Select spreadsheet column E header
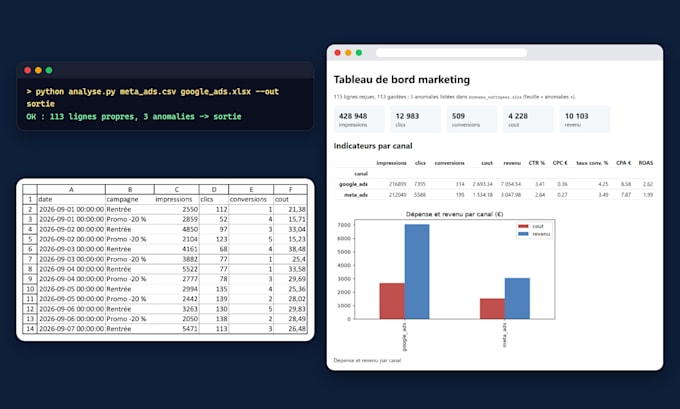Screen dimensions: 680x409 coord(251,189)
